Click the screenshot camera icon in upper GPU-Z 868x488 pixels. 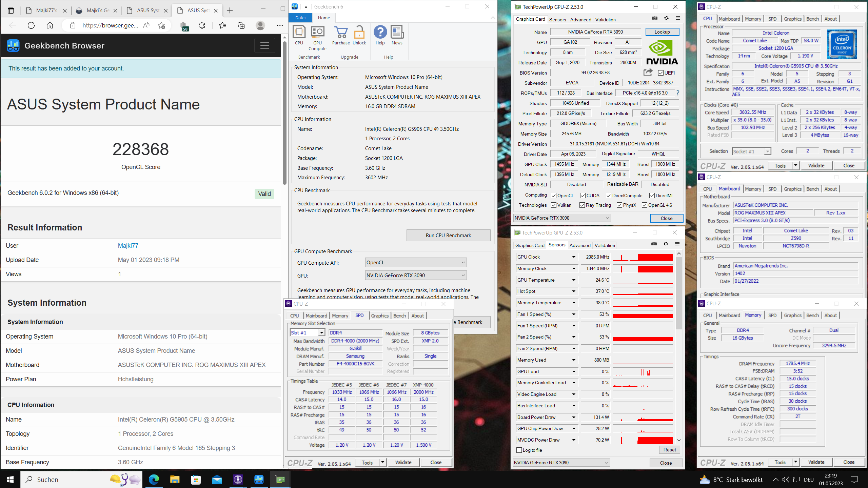pos(655,18)
